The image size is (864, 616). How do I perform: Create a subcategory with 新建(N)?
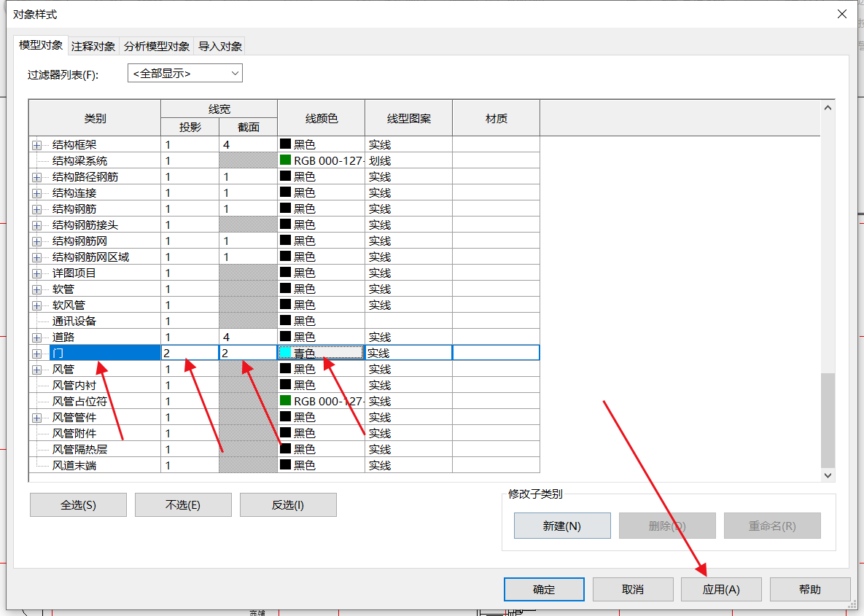pos(561,526)
